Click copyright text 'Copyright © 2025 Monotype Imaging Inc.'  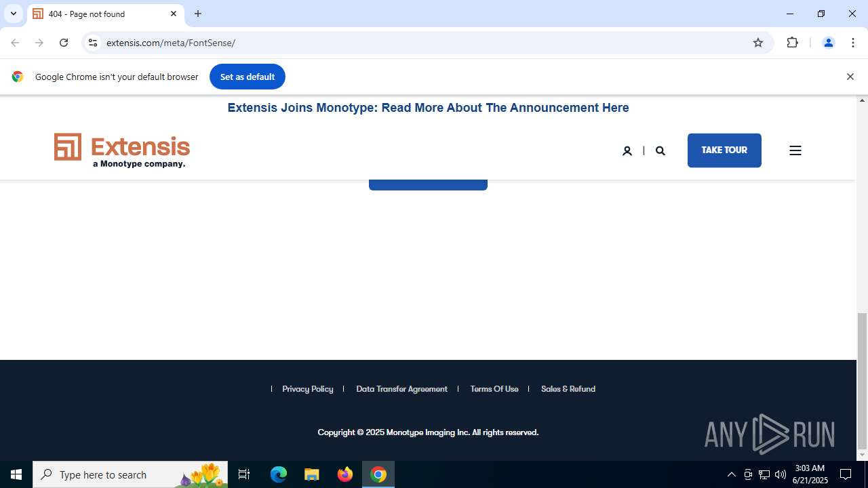394,432
